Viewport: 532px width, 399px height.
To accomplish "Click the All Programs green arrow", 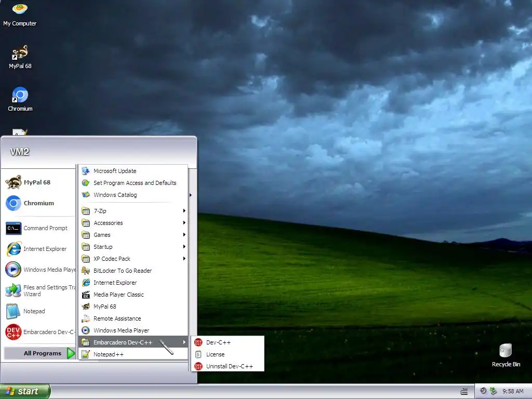I will pyautogui.click(x=71, y=353).
